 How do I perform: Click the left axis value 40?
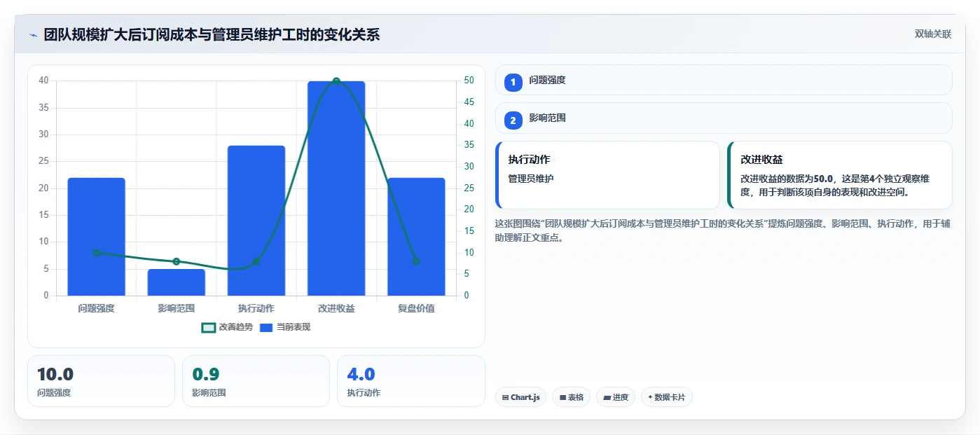43,81
